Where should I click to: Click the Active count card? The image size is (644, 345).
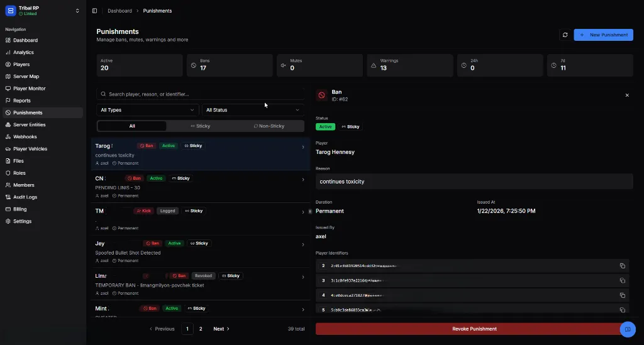tap(140, 65)
